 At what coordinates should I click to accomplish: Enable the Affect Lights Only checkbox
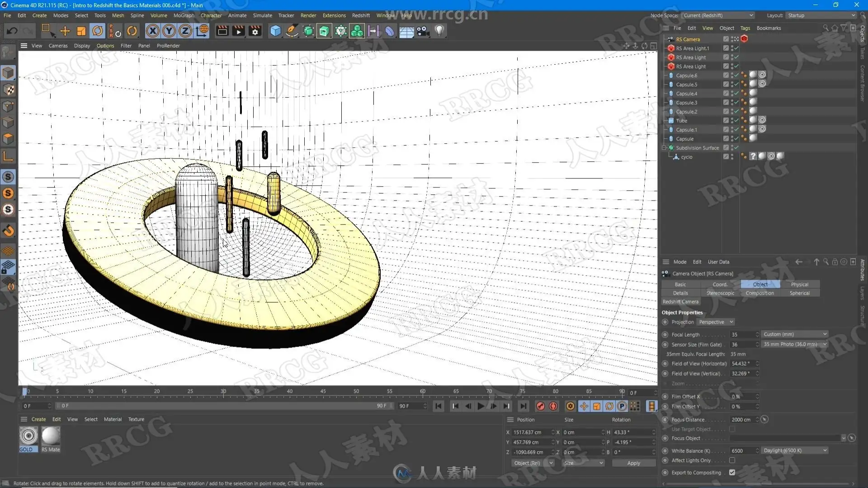pyautogui.click(x=732, y=460)
